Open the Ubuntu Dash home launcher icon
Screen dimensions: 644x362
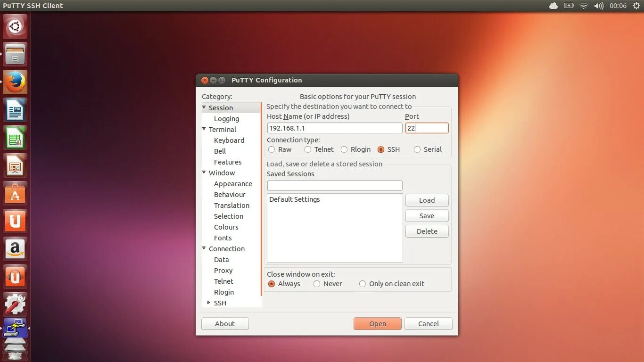coord(15,26)
